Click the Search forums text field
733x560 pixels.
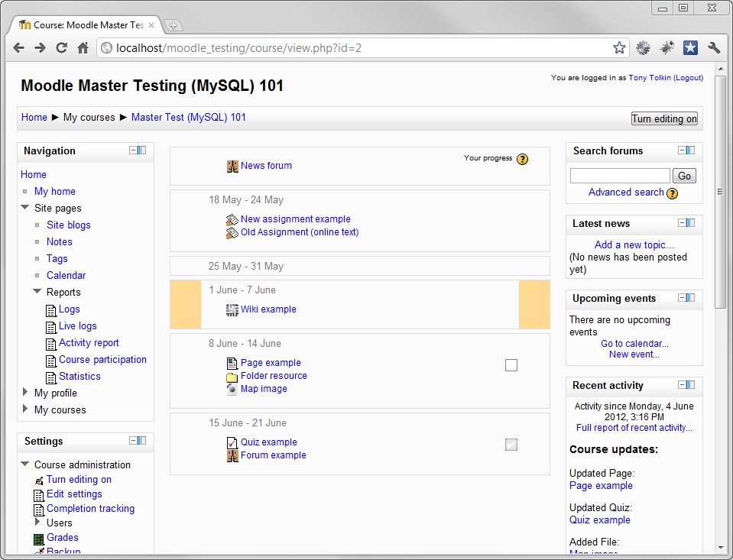pyautogui.click(x=620, y=176)
